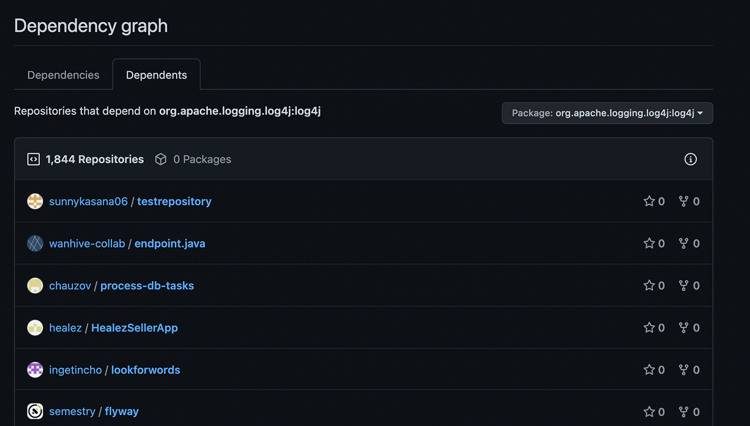Click star icon for sunnykasana06/testrepository

coord(649,201)
